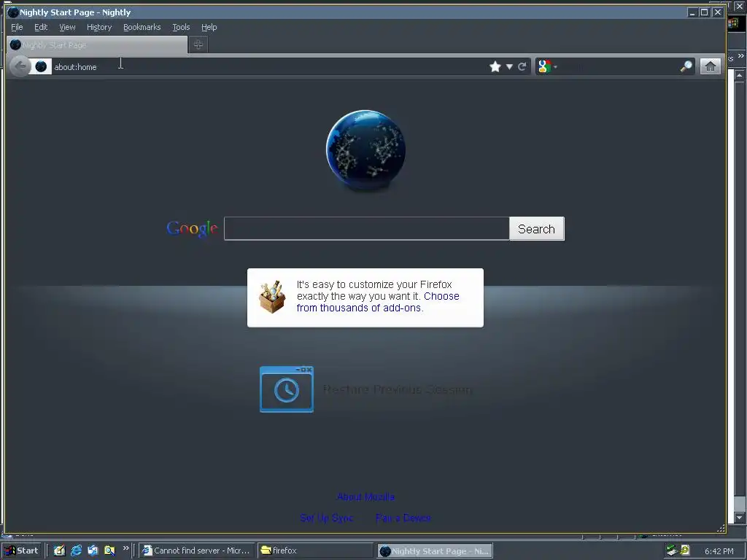Image resolution: width=747 pixels, height=560 pixels.
Task: Click the Google logo on start page
Action: click(192, 229)
